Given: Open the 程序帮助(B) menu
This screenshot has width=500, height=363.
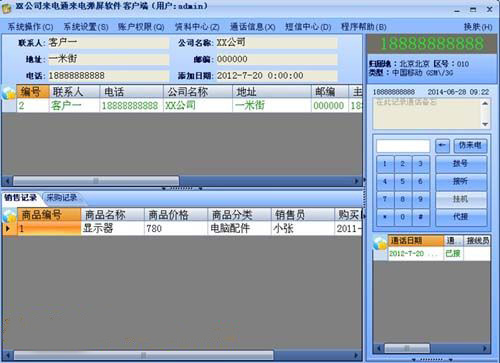Looking at the screenshot, I should (x=364, y=27).
